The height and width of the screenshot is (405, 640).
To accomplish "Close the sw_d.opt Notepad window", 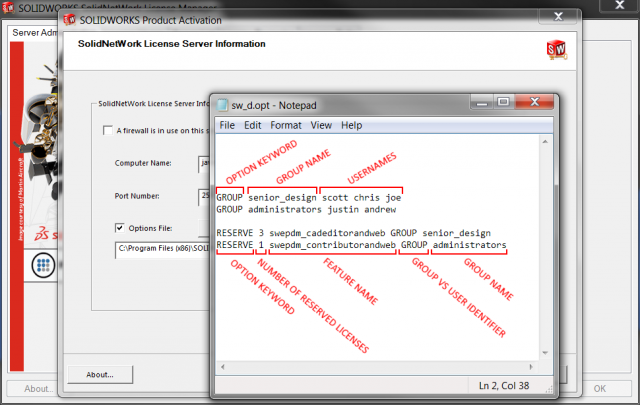I will coord(534,102).
